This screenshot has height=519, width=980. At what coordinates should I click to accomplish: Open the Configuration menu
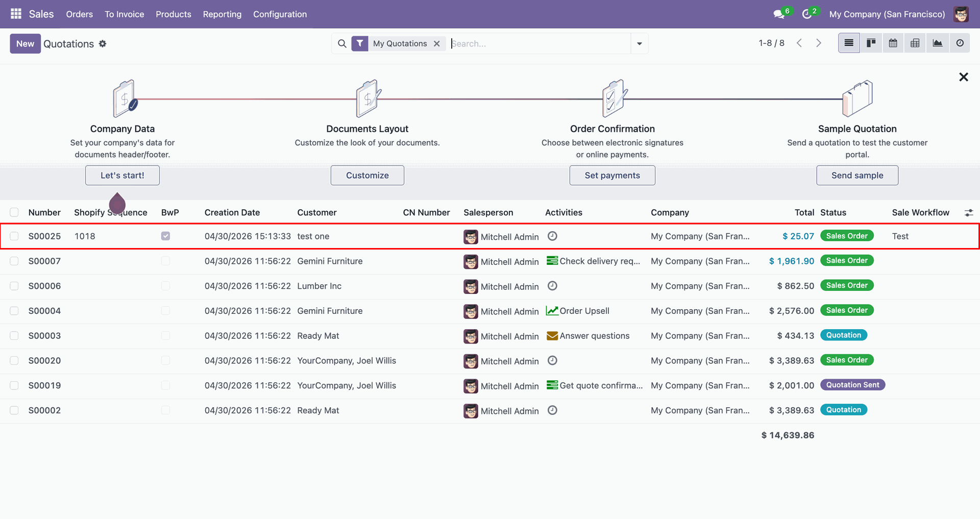click(x=280, y=14)
